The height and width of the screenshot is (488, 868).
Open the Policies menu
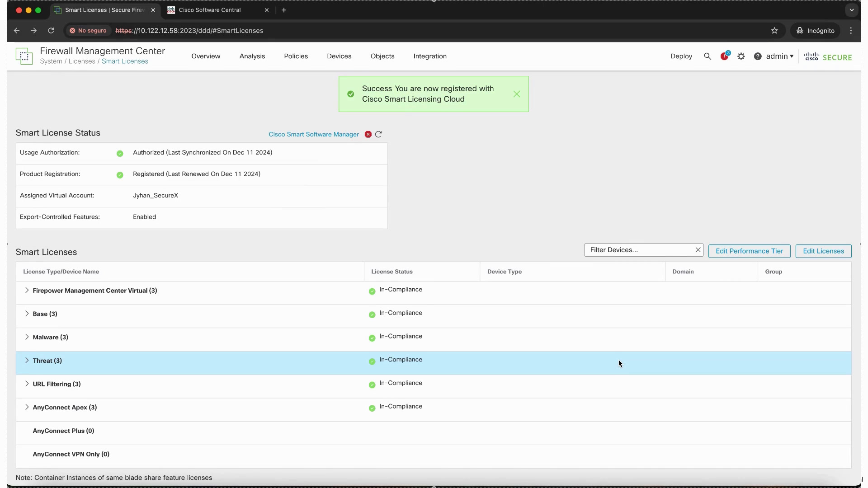coord(296,56)
